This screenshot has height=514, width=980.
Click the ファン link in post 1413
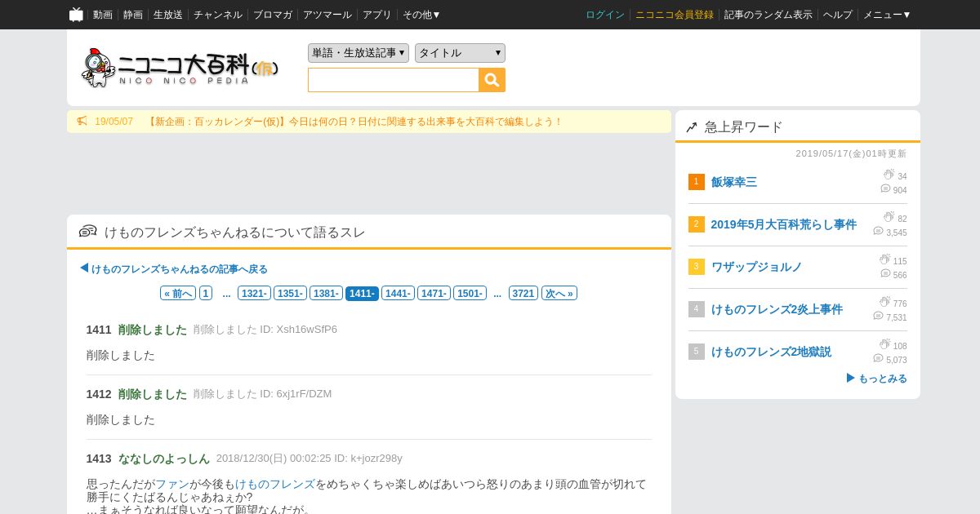click(172, 484)
